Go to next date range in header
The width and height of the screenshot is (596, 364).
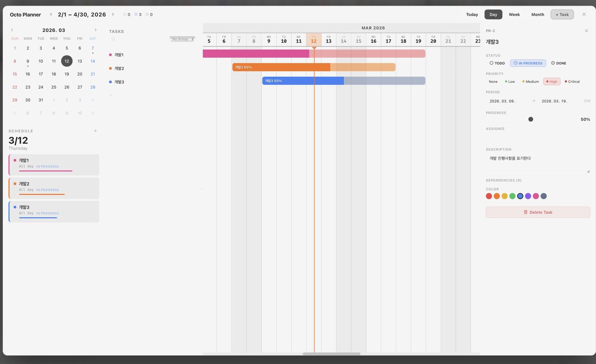113,14
